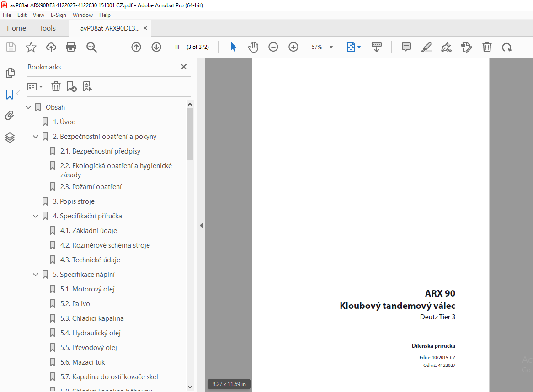Open bookmark 2.3. Požární opatření
533x392 pixels.
[91, 187]
